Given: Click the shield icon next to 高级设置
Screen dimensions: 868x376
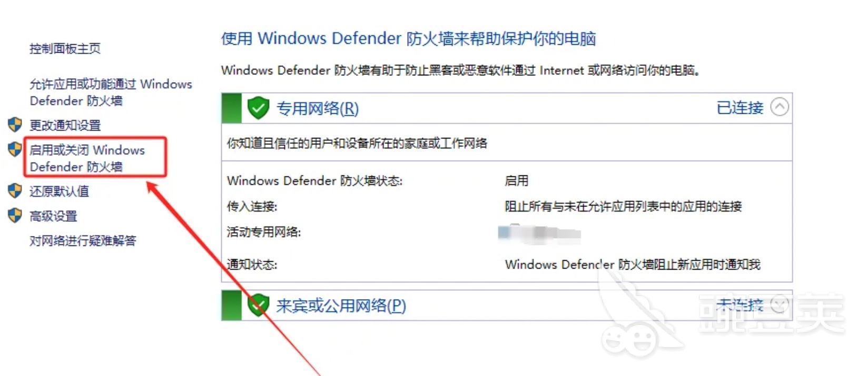Looking at the screenshot, I should [x=15, y=215].
